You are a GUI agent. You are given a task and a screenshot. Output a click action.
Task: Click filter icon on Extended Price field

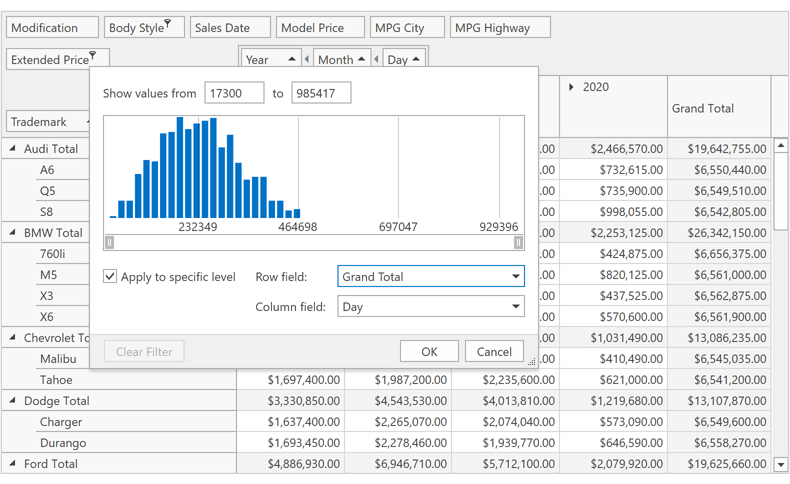(92, 56)
